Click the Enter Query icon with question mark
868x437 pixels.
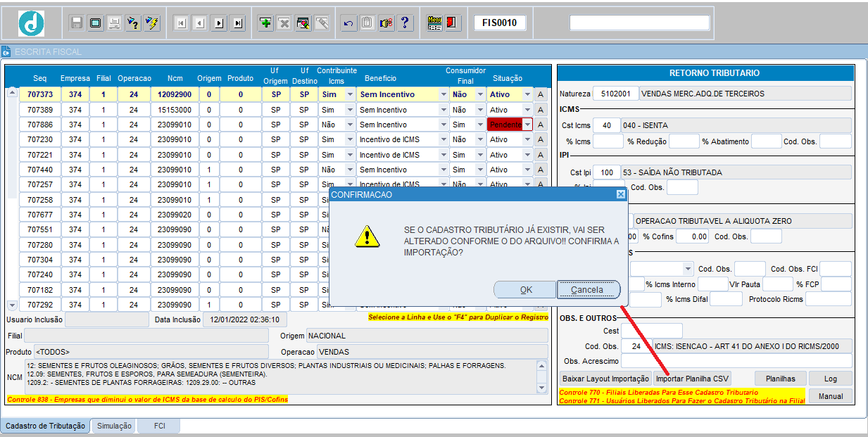133,23
